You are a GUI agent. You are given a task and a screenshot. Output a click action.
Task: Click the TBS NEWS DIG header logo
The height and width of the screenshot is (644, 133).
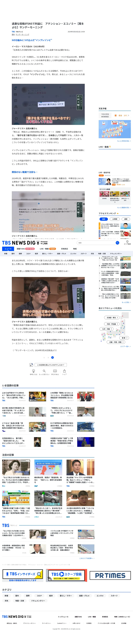(25, 243)
